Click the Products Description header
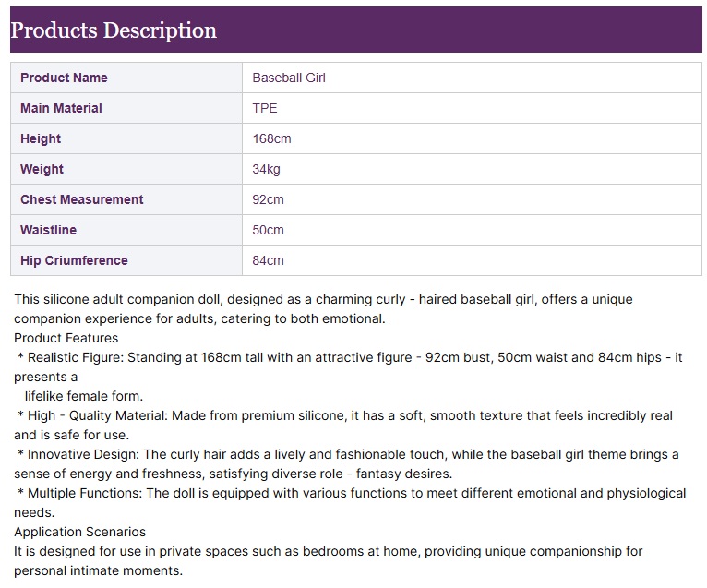707x588 pixels. point(114,30)
